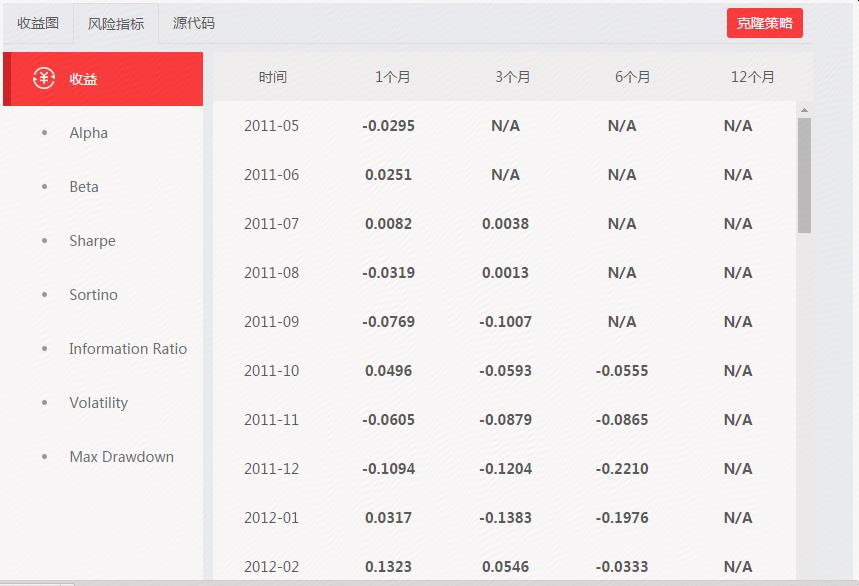Image resolution: width=859 pixels, height=586 pixels.
Task: Switch to the 风险指标 tab
Action: (116, 23)
